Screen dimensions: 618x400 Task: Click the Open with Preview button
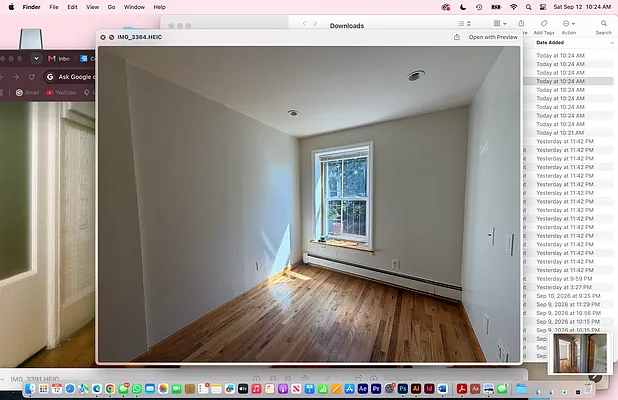click(x=493, y=37)
